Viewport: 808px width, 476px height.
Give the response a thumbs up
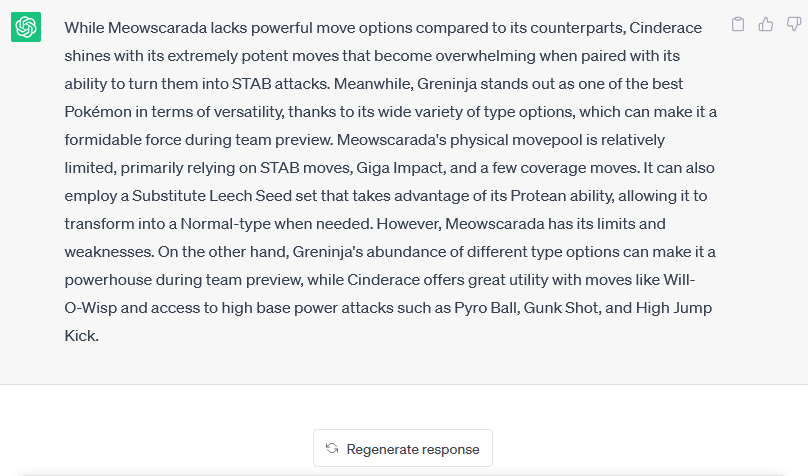point(766,24)
